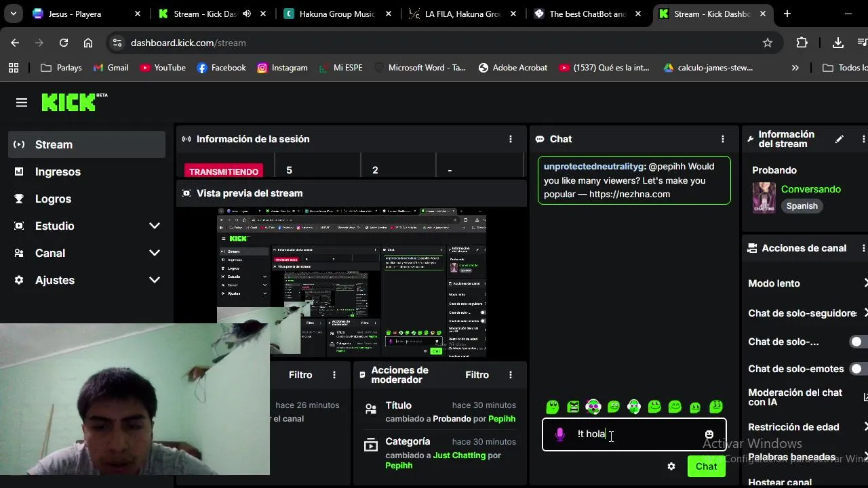The height and width of the screenshot is (488, 868).
Task: Switch to The best ChatBot tab
Action: click(587, 14)
